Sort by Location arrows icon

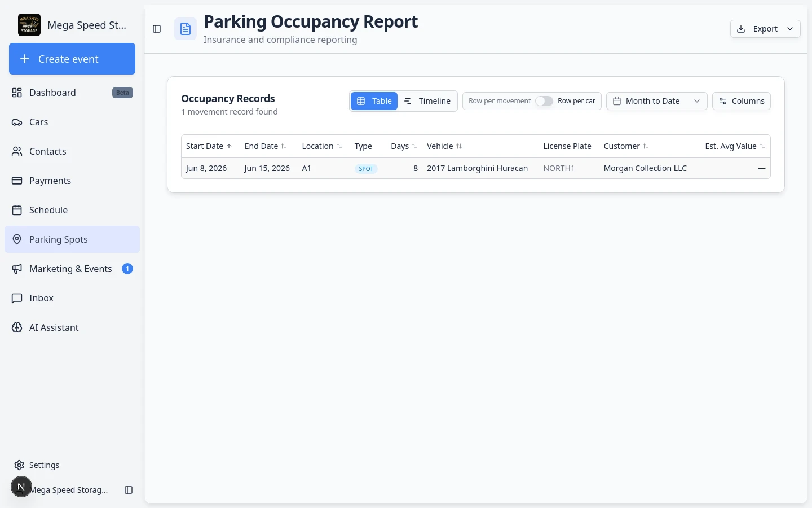(x=339, y=146)
